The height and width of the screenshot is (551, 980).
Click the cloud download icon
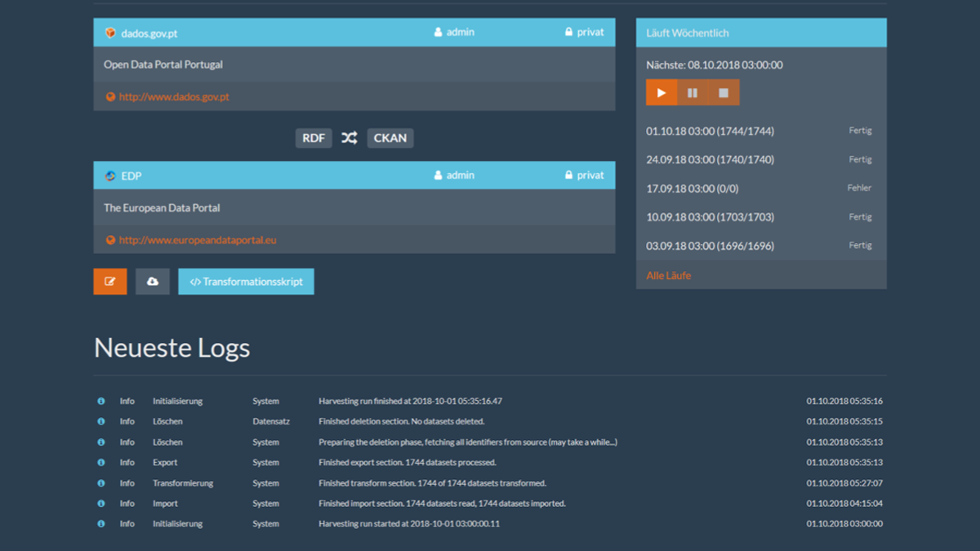[x=153, y=281]
